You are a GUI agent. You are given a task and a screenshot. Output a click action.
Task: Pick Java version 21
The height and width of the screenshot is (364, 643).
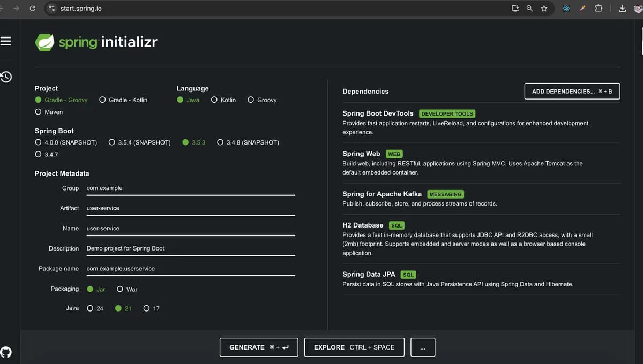point(123,308)
